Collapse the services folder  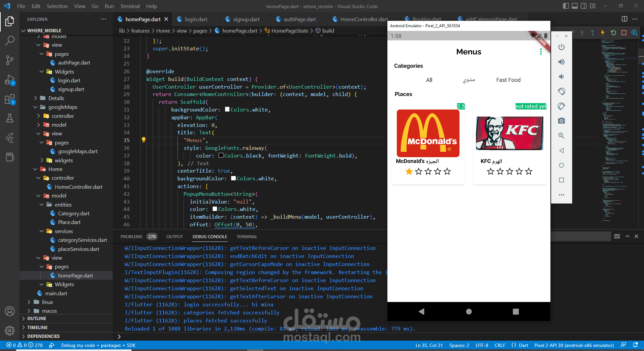click(64, 231)
